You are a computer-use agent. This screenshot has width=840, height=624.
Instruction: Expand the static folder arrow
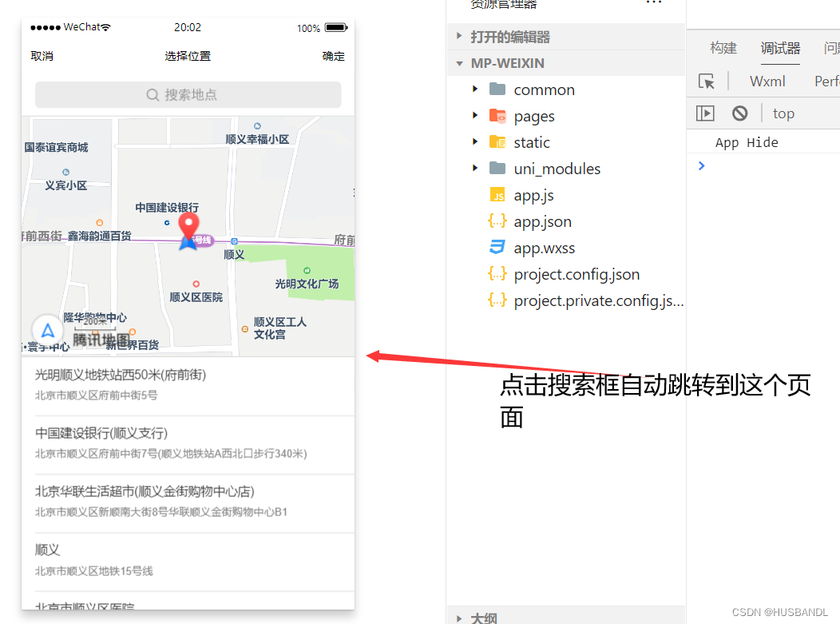[474, 141]
